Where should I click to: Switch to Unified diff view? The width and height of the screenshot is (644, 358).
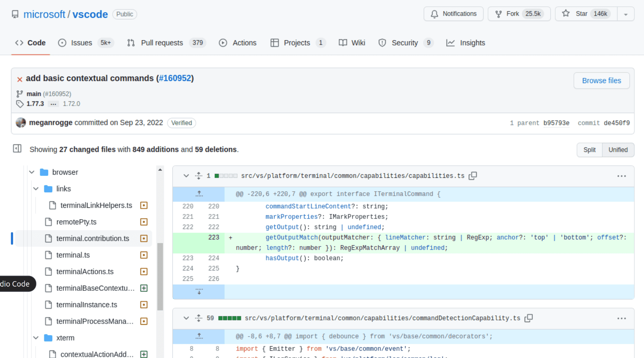tap(618, 150)
